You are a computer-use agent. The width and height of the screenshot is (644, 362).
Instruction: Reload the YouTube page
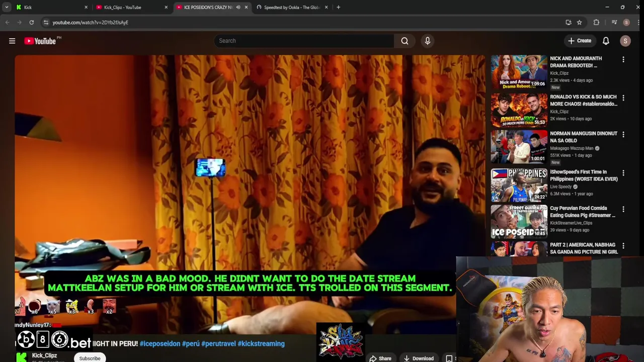coord(31,22)
